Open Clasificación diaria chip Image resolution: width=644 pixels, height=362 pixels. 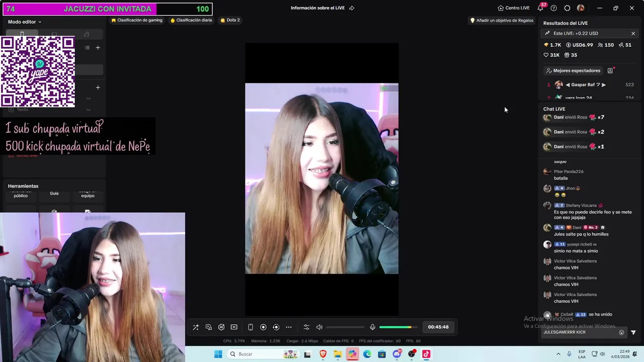click(191, 20)
